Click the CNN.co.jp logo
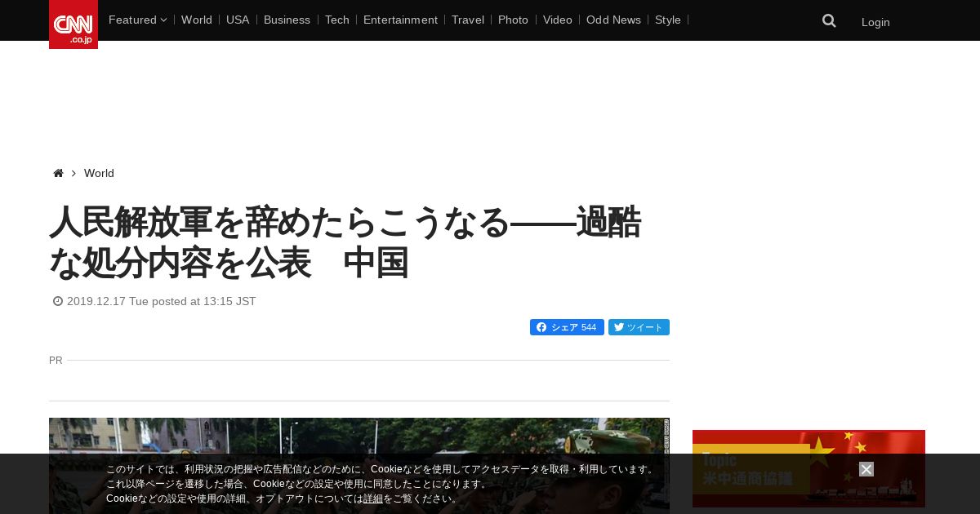This screenshot has height=514, width=980. (73, 24)
